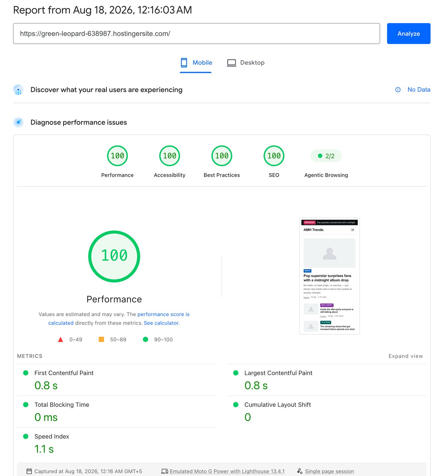The width and height of the screenshot is (448, 476).
Task: Click the calendar icon beside Captured at
Action: [x=29, y=471]
